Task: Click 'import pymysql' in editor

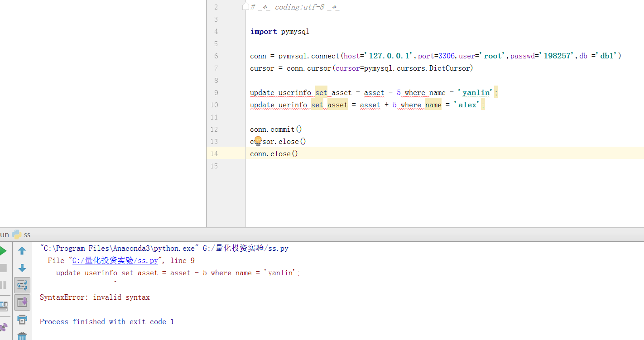Action: [279, 32]
